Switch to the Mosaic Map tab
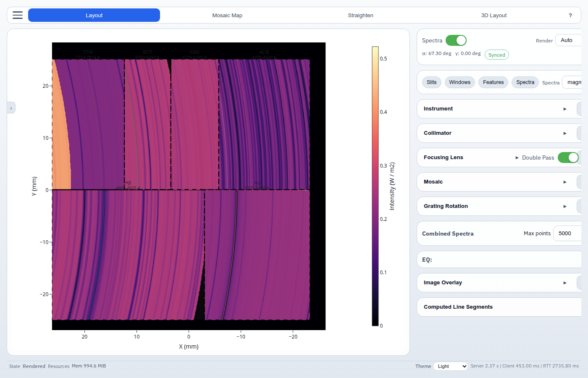Image resolution: width=588 pixels, height=378 pixels. pyautogui.click(x=227, y=15)
